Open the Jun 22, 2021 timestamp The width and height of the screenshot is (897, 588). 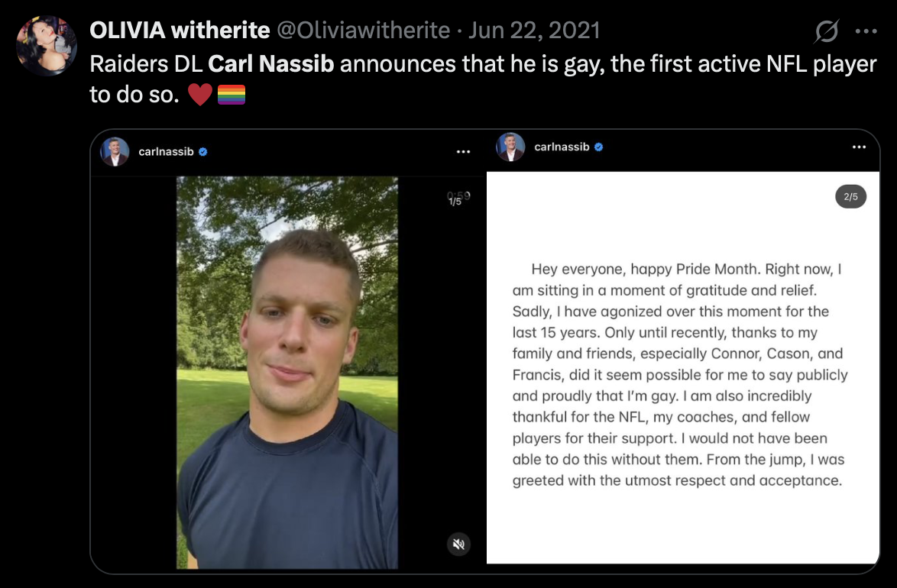coord(534,31)
